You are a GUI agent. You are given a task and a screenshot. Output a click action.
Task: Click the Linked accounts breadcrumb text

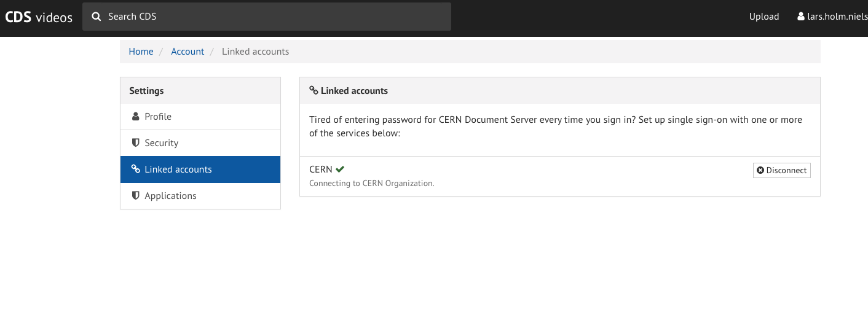255,52
